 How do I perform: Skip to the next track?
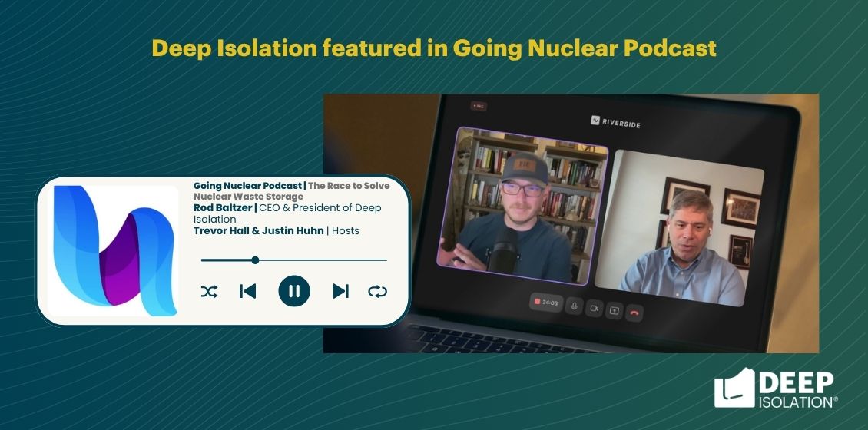pos(340,291)
